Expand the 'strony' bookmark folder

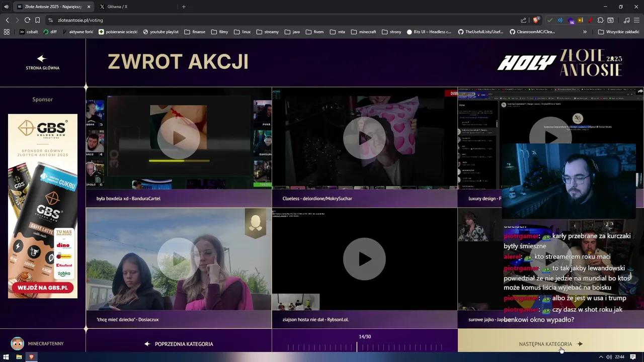(391, 32)
